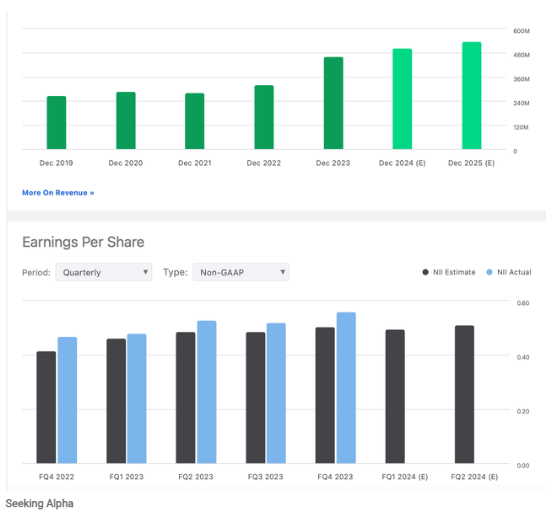Click the FQ1 2023 estimate dark bar
The image size is (554, 515).
click(116, 401)
